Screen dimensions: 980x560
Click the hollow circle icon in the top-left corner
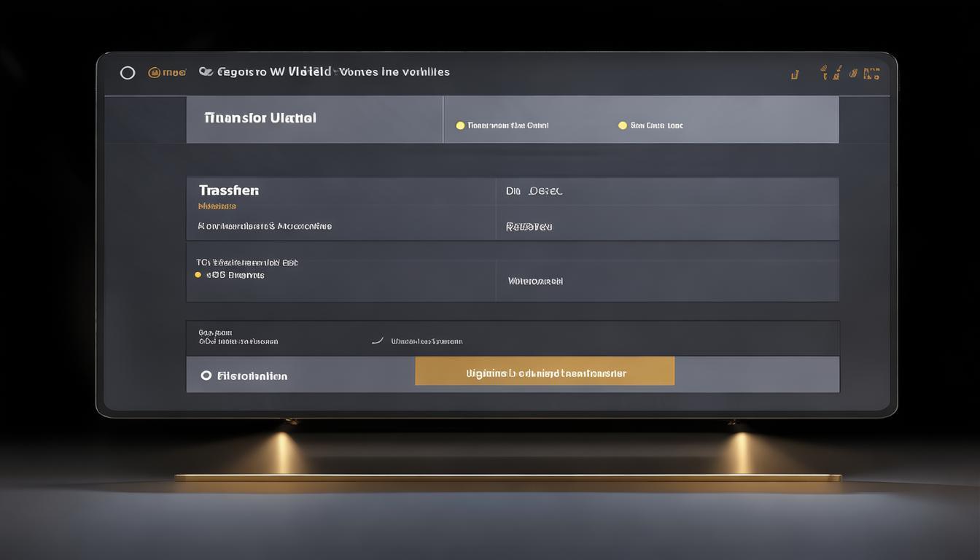[128, 73]
